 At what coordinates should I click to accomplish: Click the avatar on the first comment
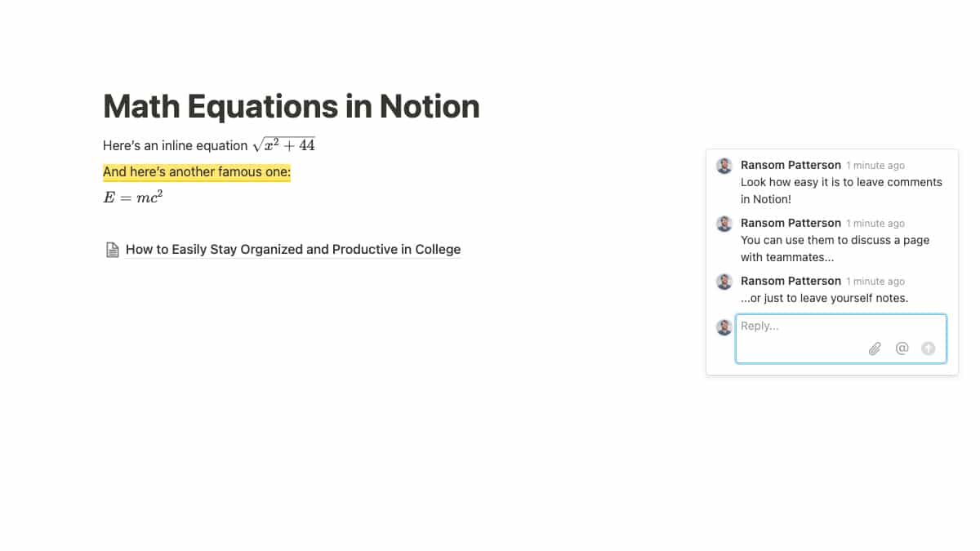click(x=724, y=166)
